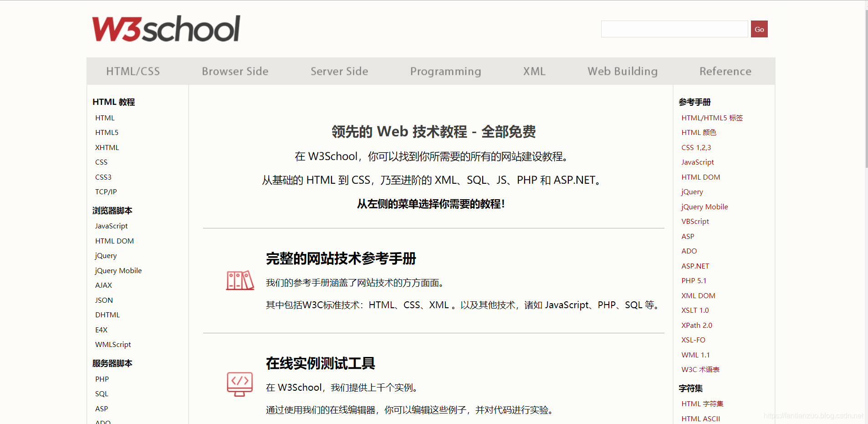Open the CSS3 tutorial link
This screenshot has width=868, height=424.
pyautogui.click(x=103, y=177)
